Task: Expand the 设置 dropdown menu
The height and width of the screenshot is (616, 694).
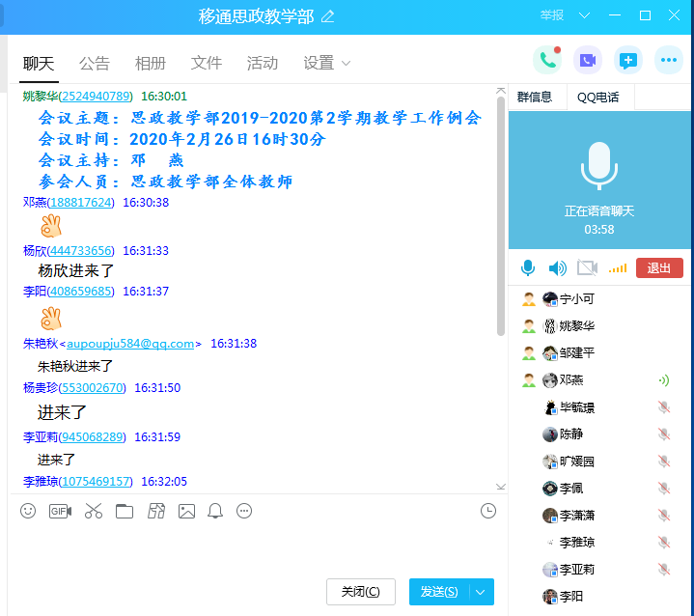Action: coord(327,64)
